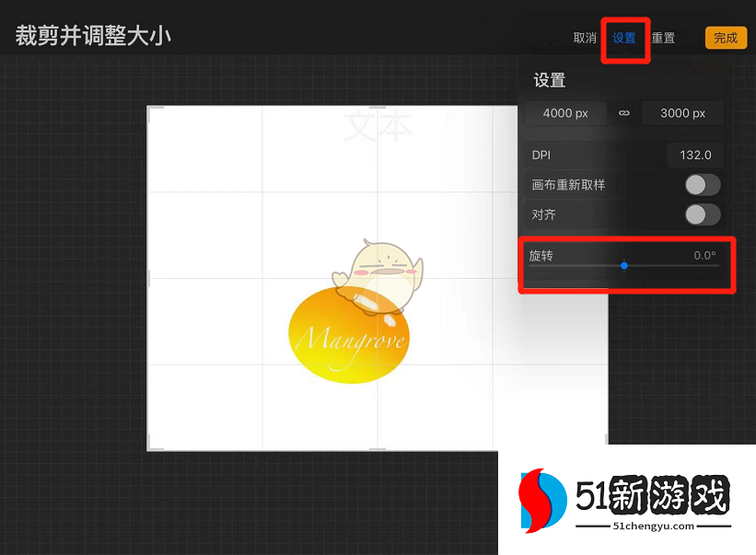Screen dimensions: 756x555
Task: Click the DPI value field showing 132.0
Action: (x=695, y=155)
